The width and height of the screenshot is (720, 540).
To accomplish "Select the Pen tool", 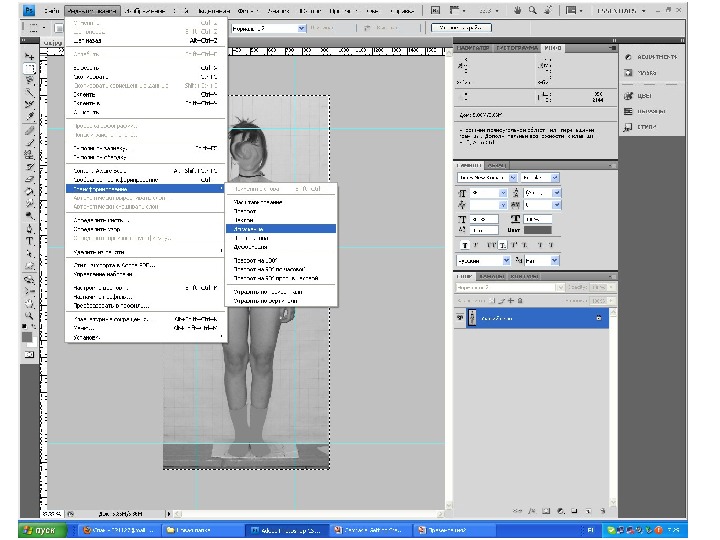I will [29, 228].
